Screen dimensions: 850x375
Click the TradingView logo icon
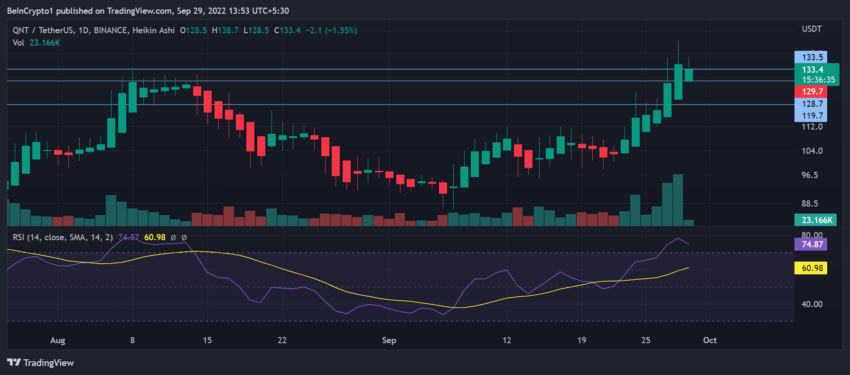pos(14,363)
